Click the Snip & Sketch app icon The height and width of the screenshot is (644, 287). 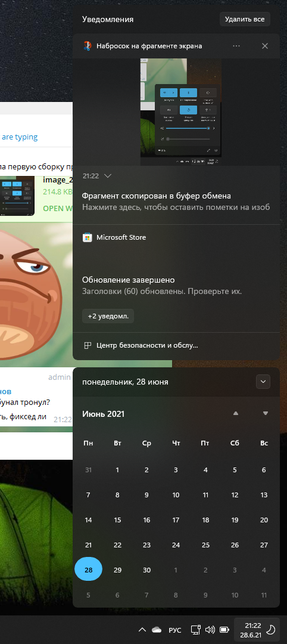pyautogui.click(x=88, y=45)
